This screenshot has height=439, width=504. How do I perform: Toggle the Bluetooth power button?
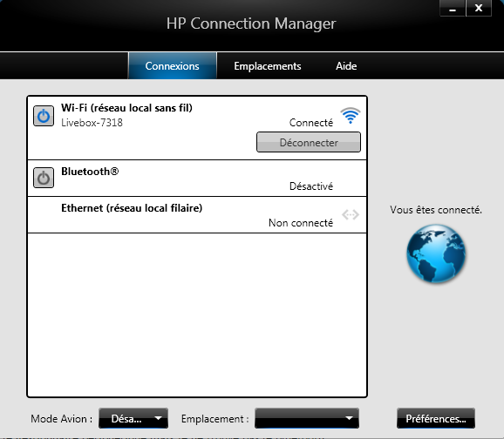[x=44, y=178]
